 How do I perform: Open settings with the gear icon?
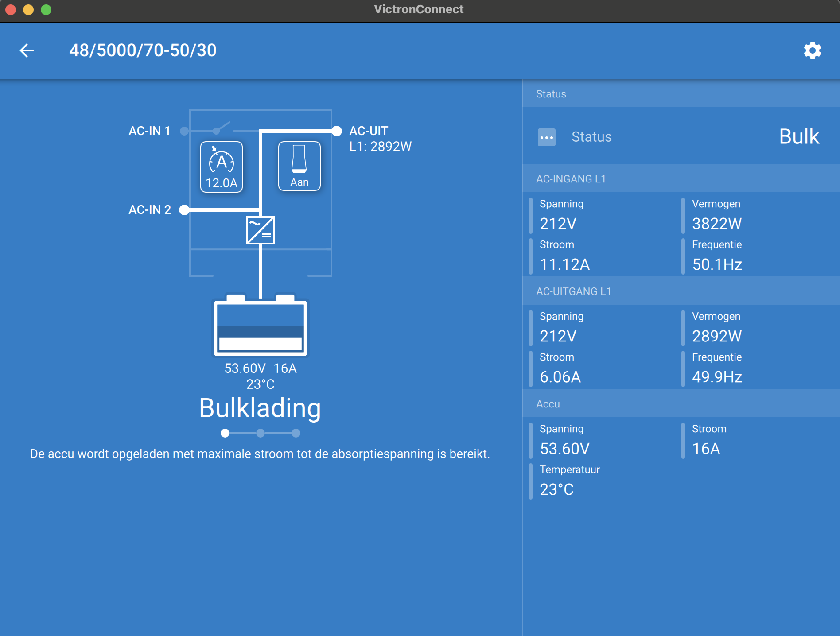coord(812,50)
